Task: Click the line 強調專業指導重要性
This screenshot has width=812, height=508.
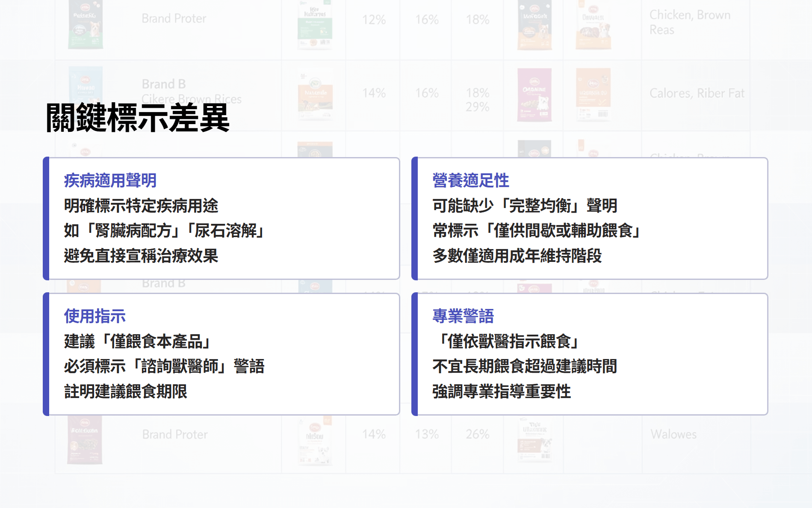Action: coord(502,392)
